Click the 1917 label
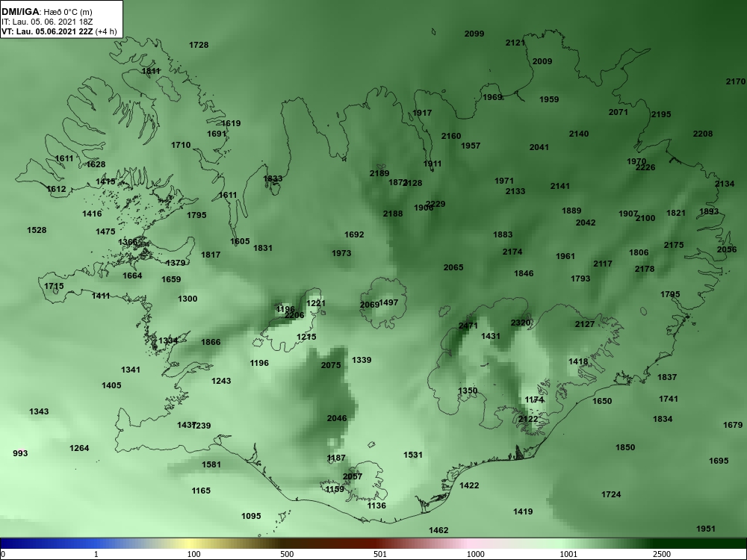The width and height of the screenshot is (747, 560). 422,113
